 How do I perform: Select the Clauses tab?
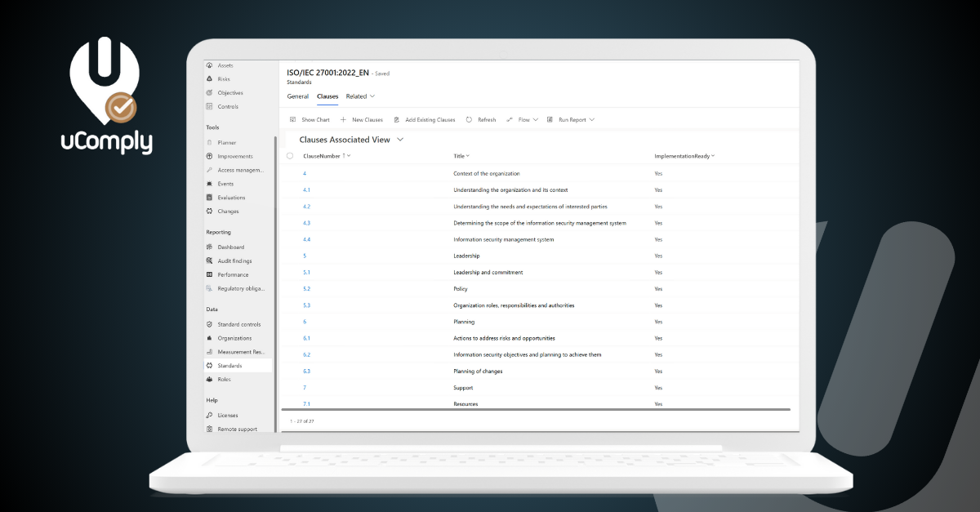point(327,96)
